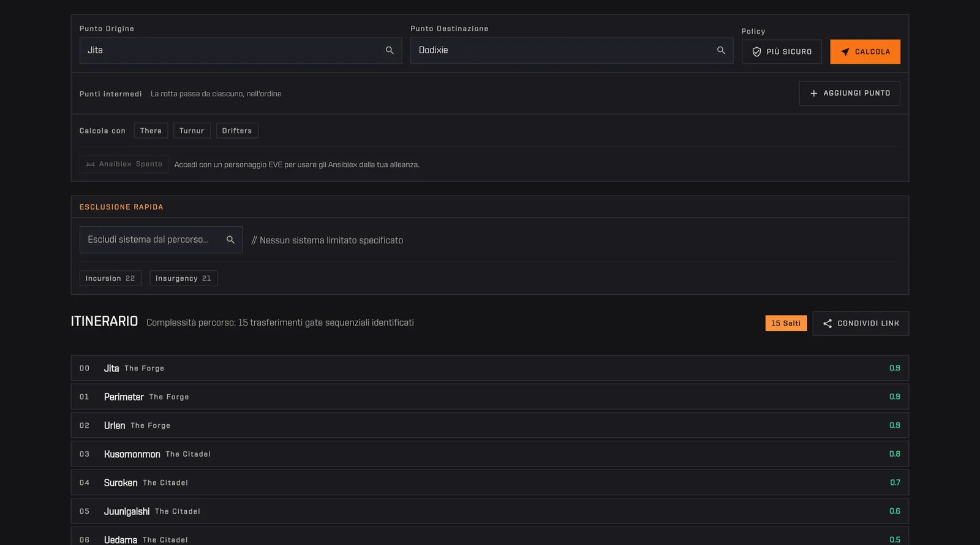Click the Nessun sistema limitato specificato text

327,240
